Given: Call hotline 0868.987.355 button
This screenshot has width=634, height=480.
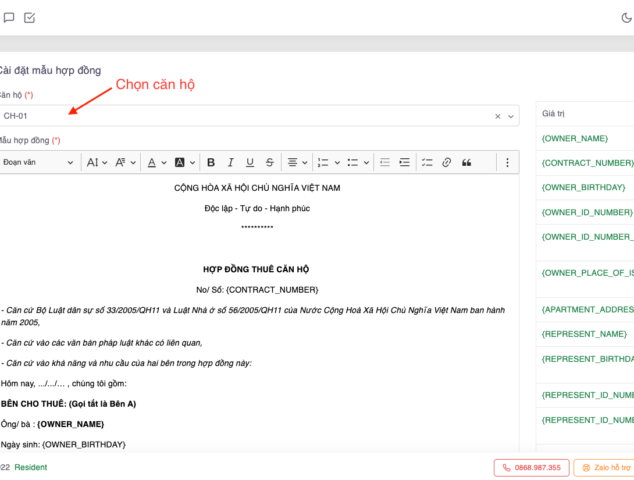Looking at the screenshot, I should pos(531,467).
